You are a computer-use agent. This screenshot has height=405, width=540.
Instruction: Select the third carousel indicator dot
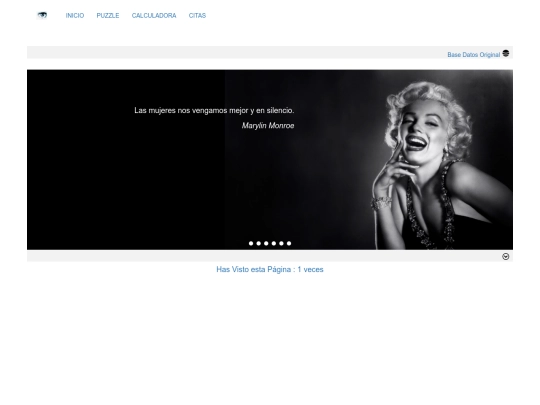pyautogui.click(x=266, y=243)
